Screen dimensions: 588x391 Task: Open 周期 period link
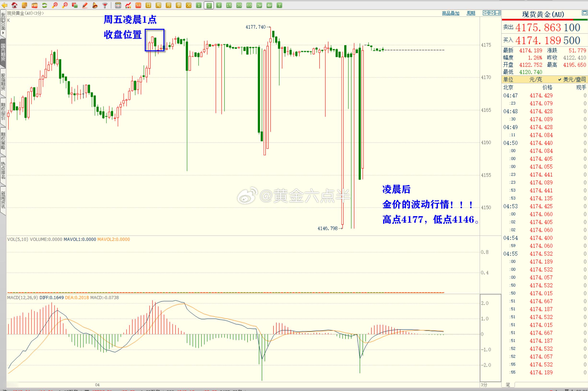pyautogui.click(x=471, y=13)
